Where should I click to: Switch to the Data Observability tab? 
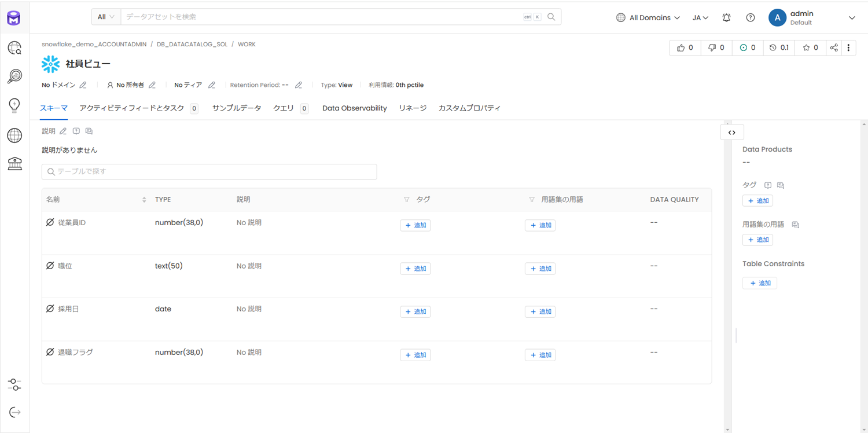355,108
